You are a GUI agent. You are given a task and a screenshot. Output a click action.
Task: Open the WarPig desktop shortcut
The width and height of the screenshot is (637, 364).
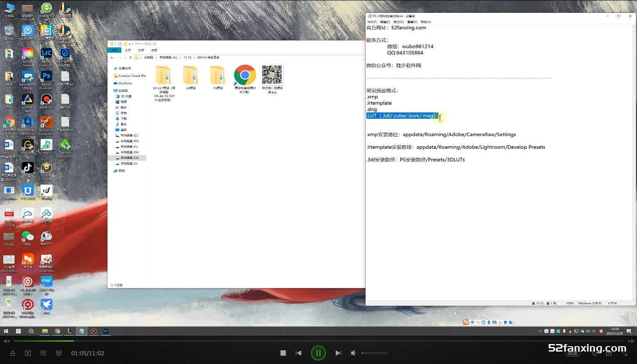46,192
